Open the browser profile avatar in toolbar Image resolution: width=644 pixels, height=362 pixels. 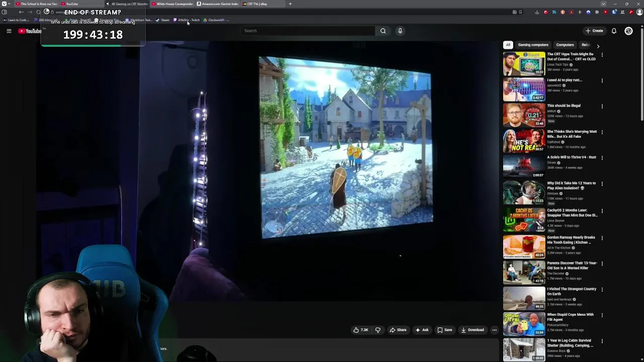tap(639, 12)
